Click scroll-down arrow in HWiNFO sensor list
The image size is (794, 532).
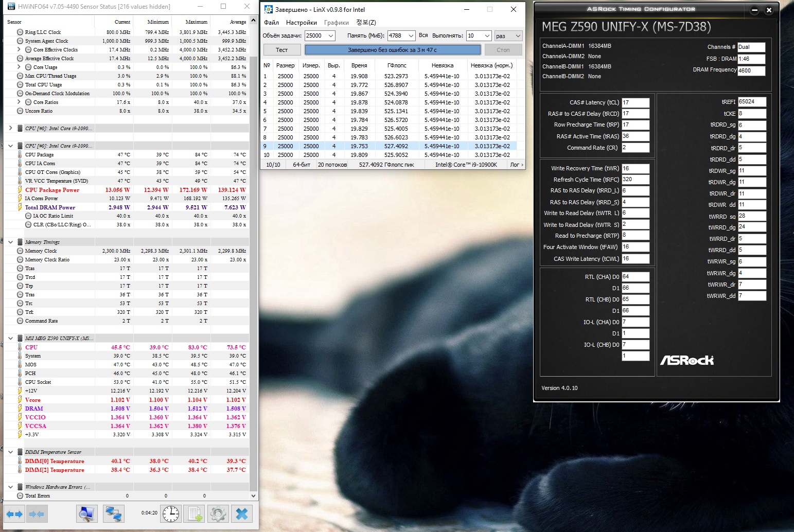point(253,496)
